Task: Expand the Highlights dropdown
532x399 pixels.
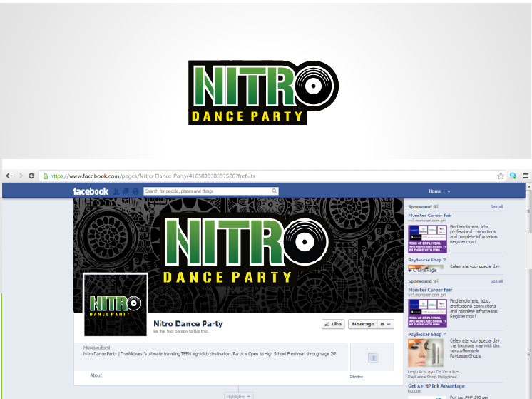Action: (x=238, y=396)
